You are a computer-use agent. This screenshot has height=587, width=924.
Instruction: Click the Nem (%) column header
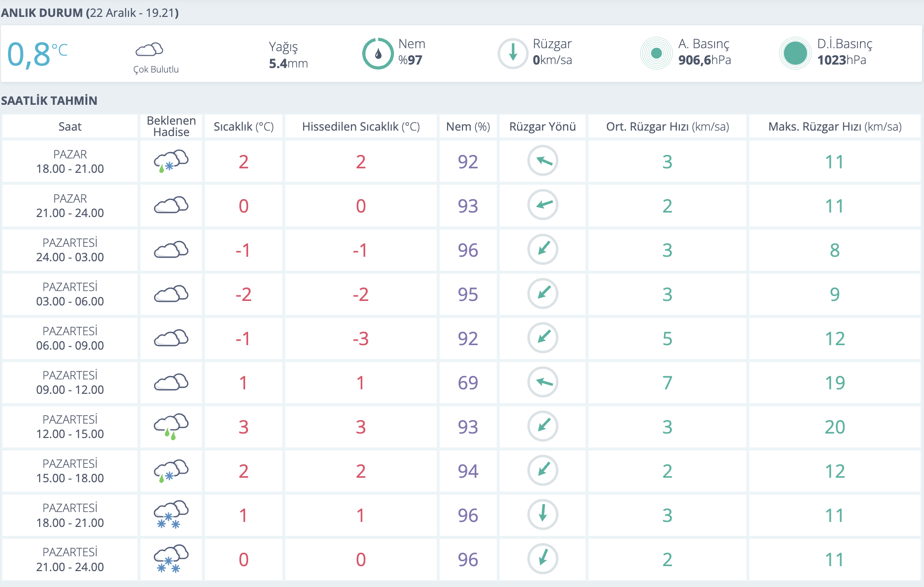point(468,127)
